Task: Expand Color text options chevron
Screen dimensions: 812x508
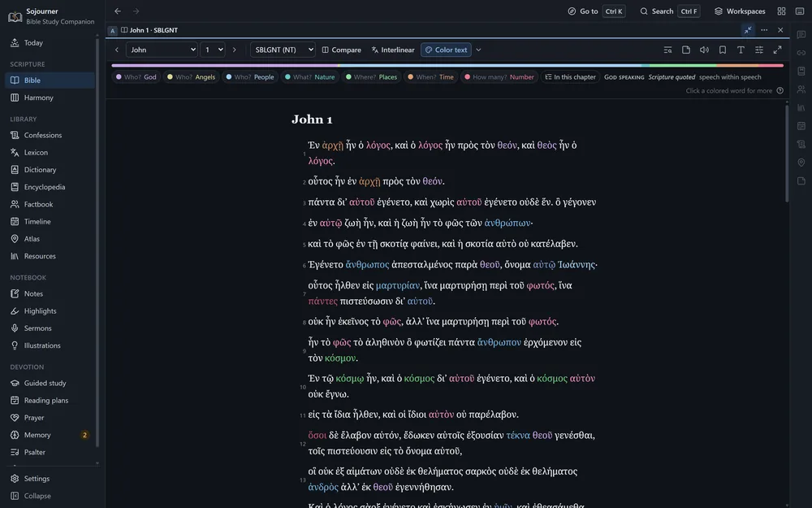Action: (478, 50)
